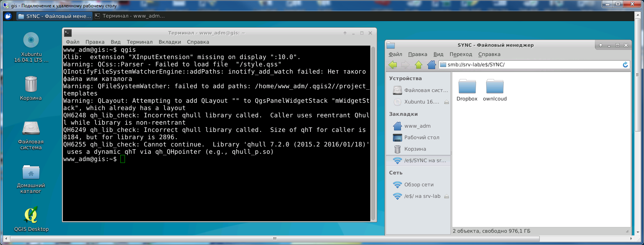The width and height of the screenshot is (644, 245).
Task: Switch to Терминал - www_adm panel button
Action: pos(130,16)
